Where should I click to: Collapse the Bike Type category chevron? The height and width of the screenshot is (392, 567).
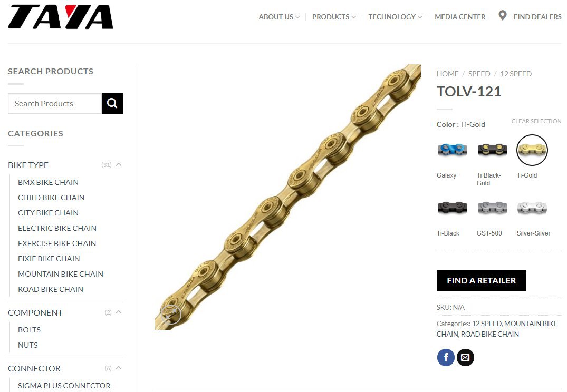(119, 165)
